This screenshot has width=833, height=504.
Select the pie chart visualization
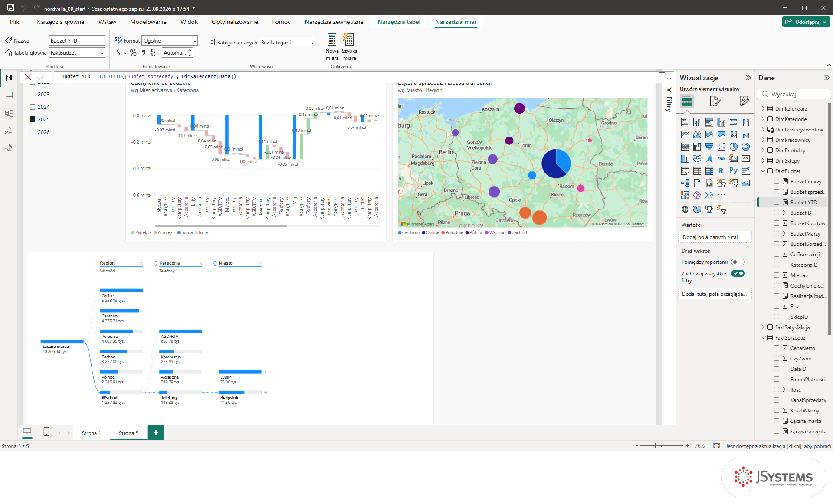(x=734, y=147)
